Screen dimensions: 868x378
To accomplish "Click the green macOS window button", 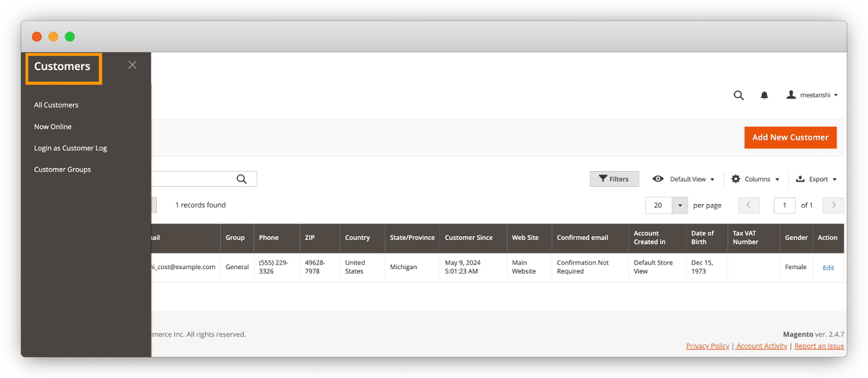I will [x=70, y=37].
